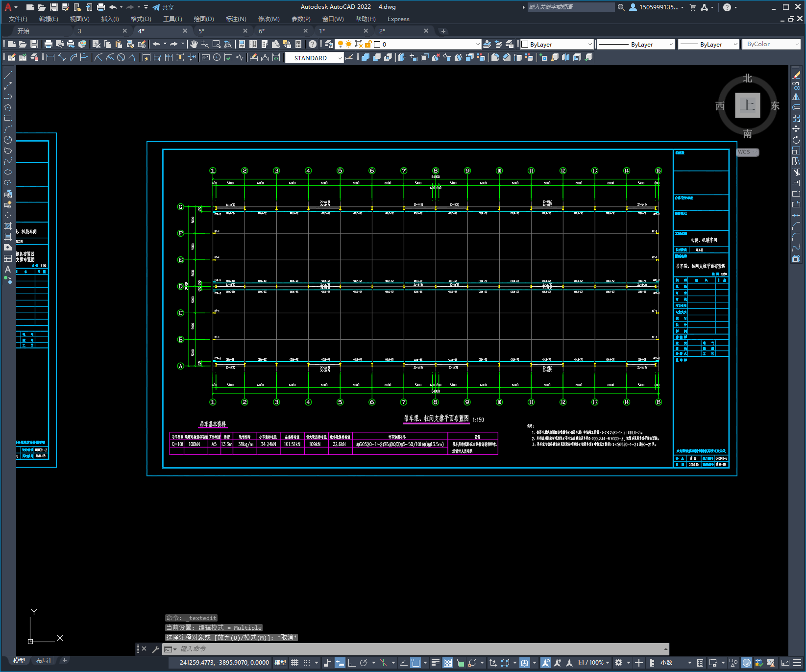
Task: Open the ByLayer lineweight dropdown
Action: (x=708, y=44)
